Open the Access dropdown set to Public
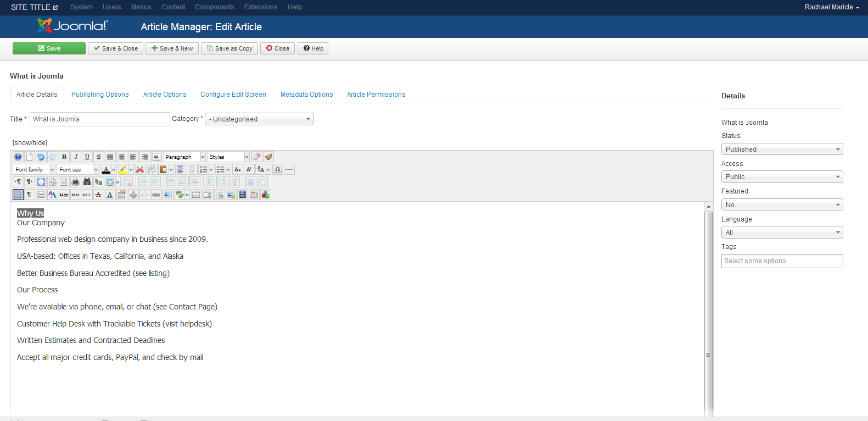This screenshot has height=421, width=868. [782, 176]
